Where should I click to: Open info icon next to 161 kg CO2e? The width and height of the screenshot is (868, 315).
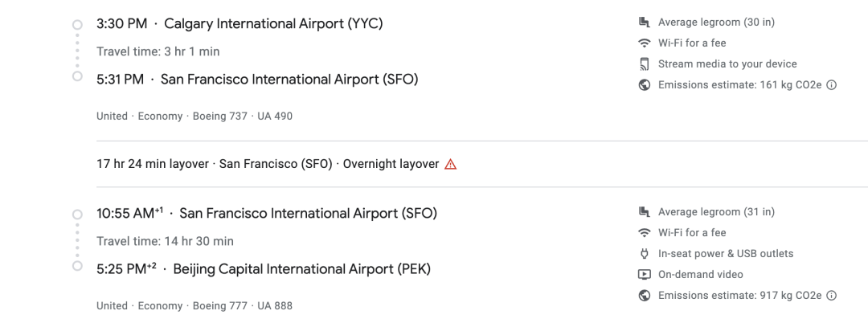click(x=831, y=85)
